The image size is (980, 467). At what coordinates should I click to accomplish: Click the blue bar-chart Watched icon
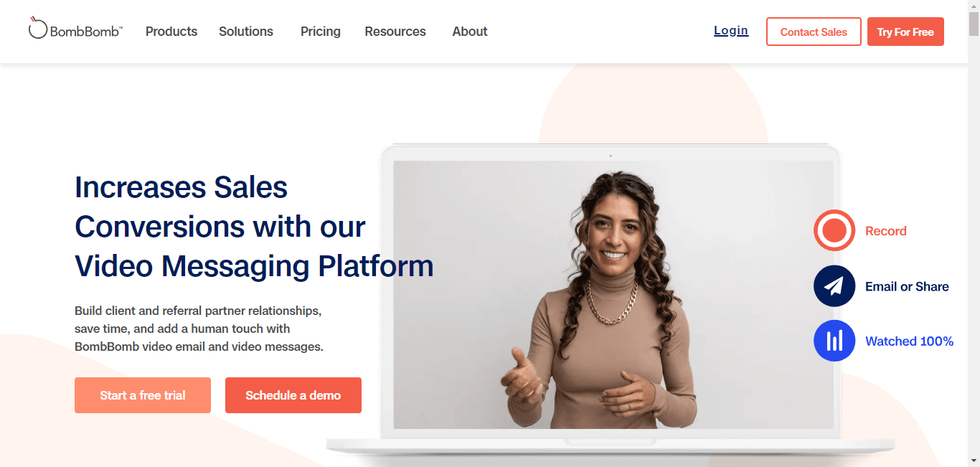834,341
